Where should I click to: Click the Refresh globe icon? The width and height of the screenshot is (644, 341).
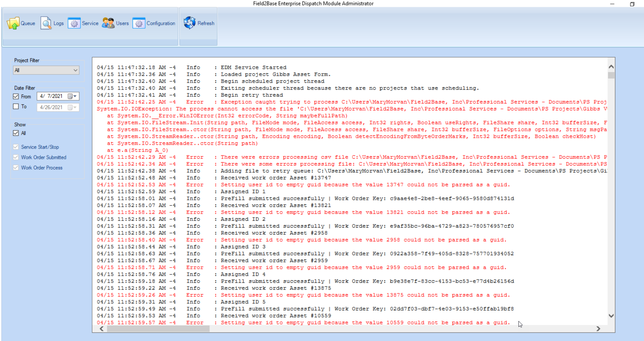[190, 23]
